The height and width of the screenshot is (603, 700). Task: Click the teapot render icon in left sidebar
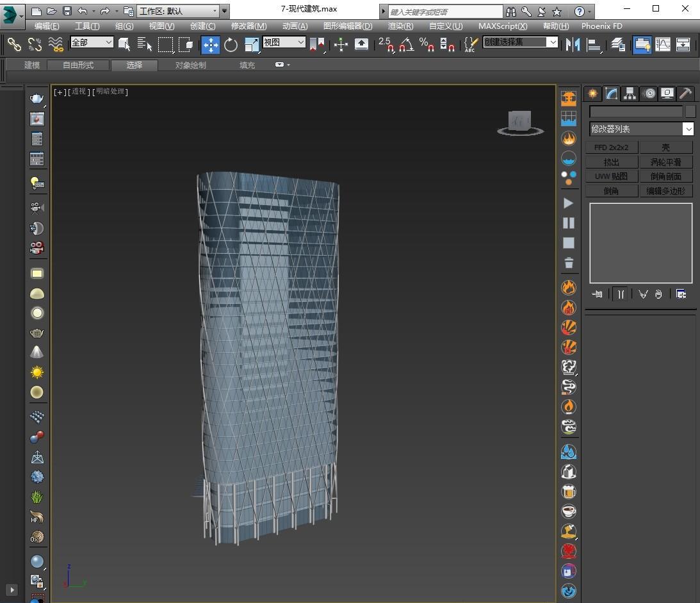pyautogui.click(x=37, y=99)
